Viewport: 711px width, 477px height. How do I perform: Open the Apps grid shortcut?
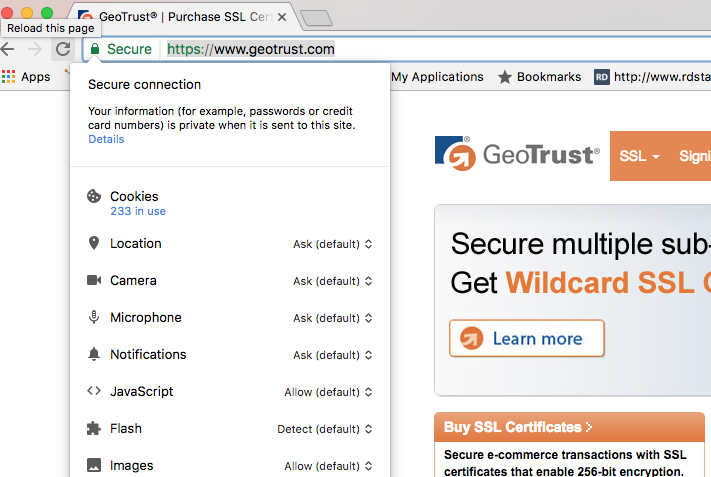coord(9,77)
